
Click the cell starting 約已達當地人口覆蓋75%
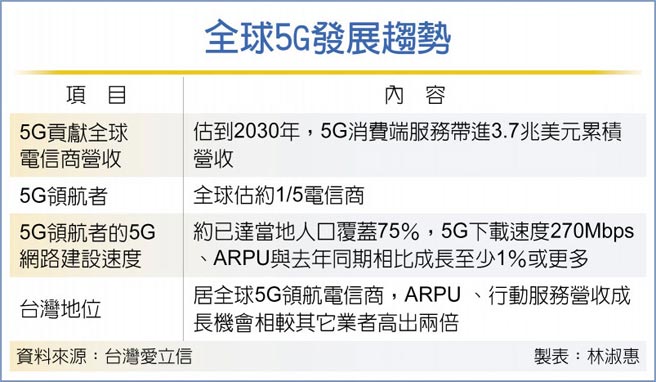[x=413, y=245]
